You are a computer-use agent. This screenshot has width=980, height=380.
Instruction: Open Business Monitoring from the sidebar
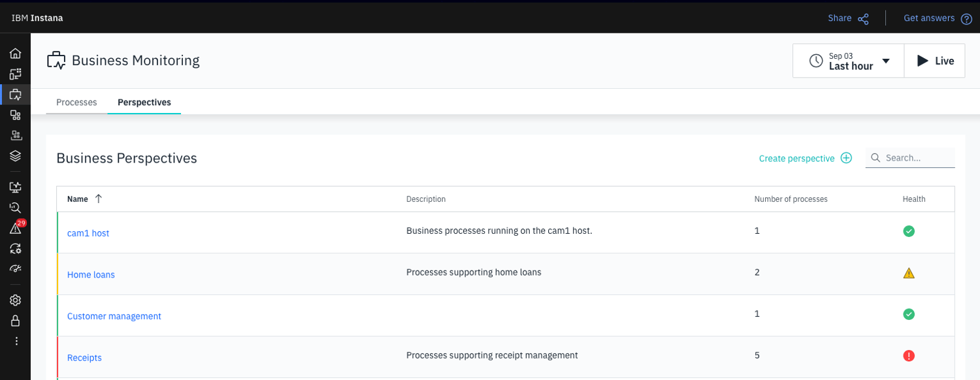click(x=15, y=95)
